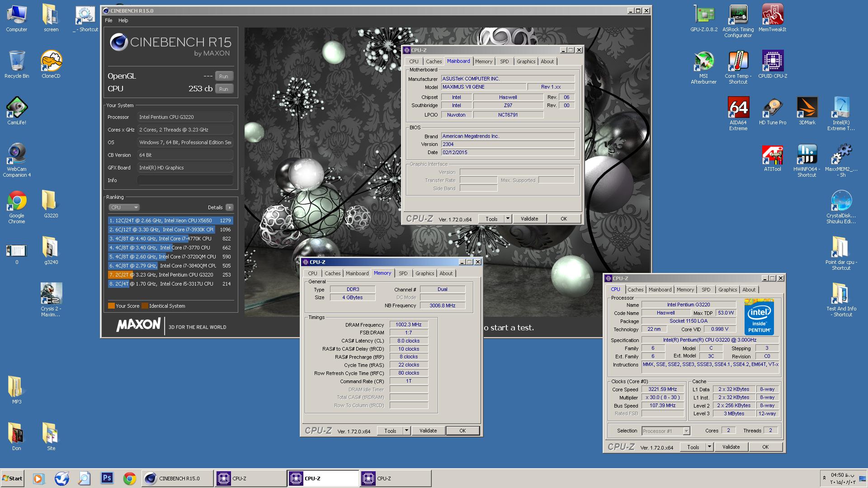868x488 pixels.
Task: Click the system tray clock
Action: pyautogui.click(x=843, y=479)
